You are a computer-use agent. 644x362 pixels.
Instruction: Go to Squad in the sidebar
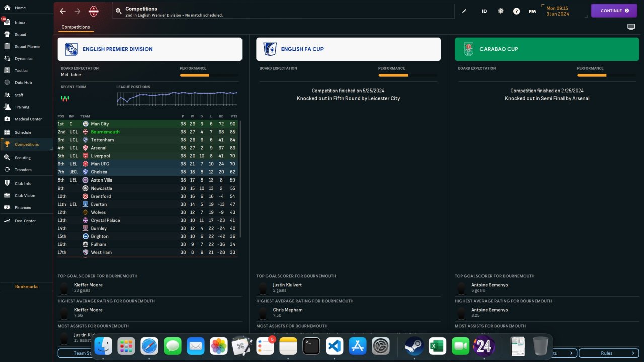(27, 35)
